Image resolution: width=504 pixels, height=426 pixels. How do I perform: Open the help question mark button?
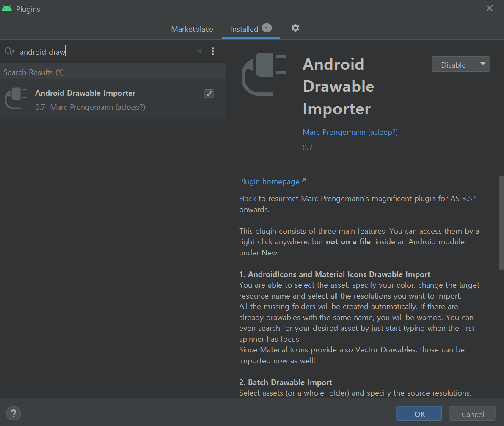point(14,413)
